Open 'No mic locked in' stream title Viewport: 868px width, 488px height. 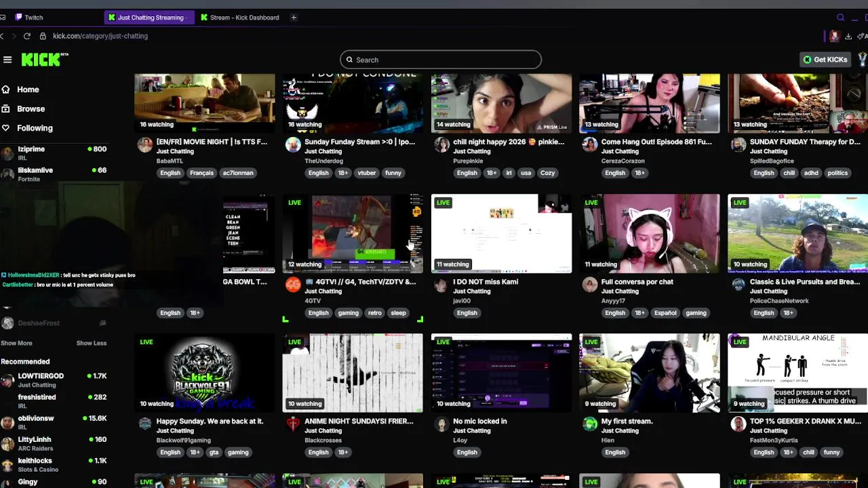pyautogui.click(x=480, y=422)
